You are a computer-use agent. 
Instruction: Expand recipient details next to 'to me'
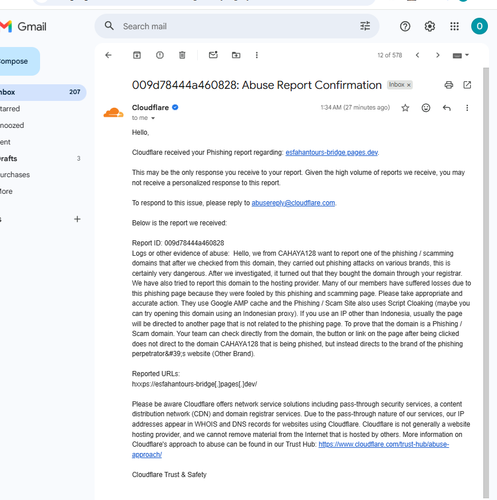click(153, 118)
